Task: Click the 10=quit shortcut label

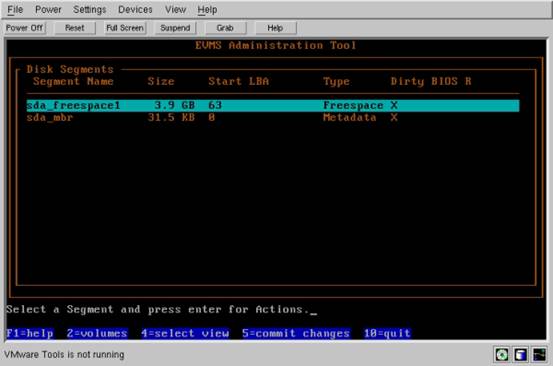Action: pos(387,333)
